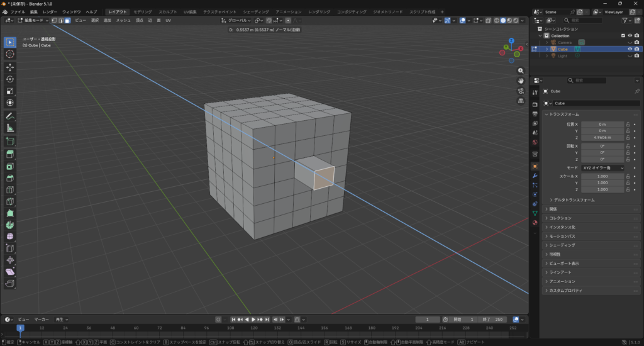Hide the Cube object via eye icon
The image size is (644, 346).
[630, 49]
